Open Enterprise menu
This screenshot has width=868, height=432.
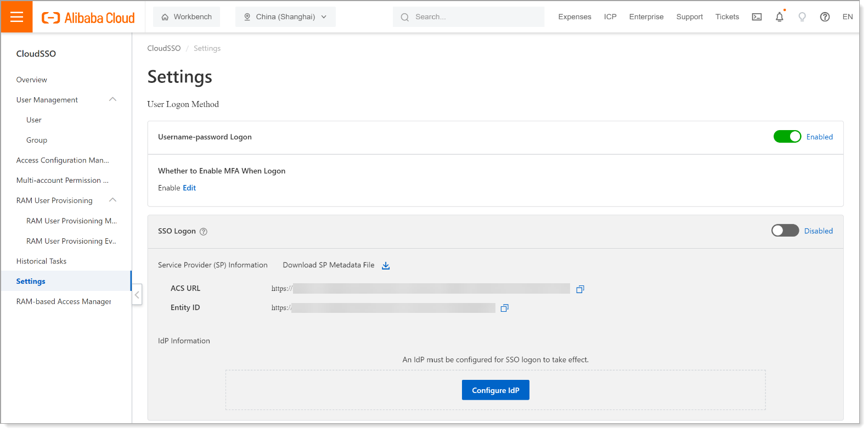click(646, 17)
